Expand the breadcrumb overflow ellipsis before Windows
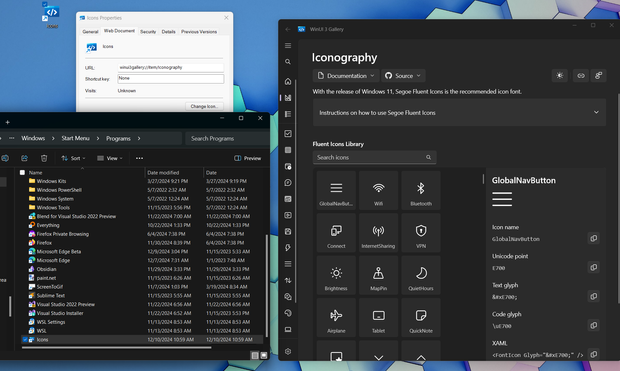This screenshot has height=371, width=620. click(x=11, y=138)
